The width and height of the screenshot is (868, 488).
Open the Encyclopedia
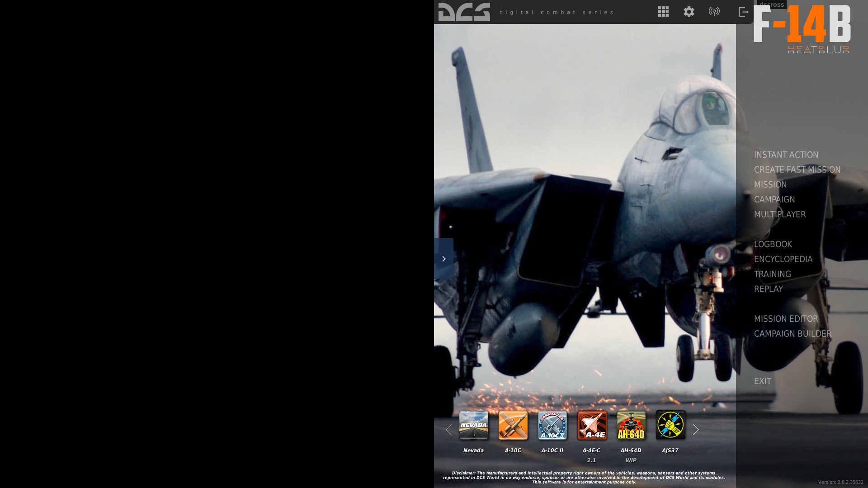783,259
